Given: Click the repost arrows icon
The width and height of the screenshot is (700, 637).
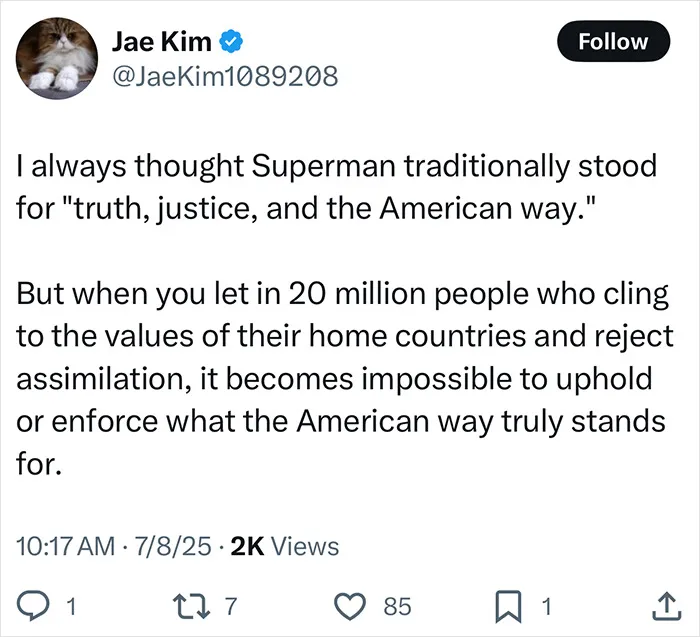Looking at the screenshot, I should [191, 606].
